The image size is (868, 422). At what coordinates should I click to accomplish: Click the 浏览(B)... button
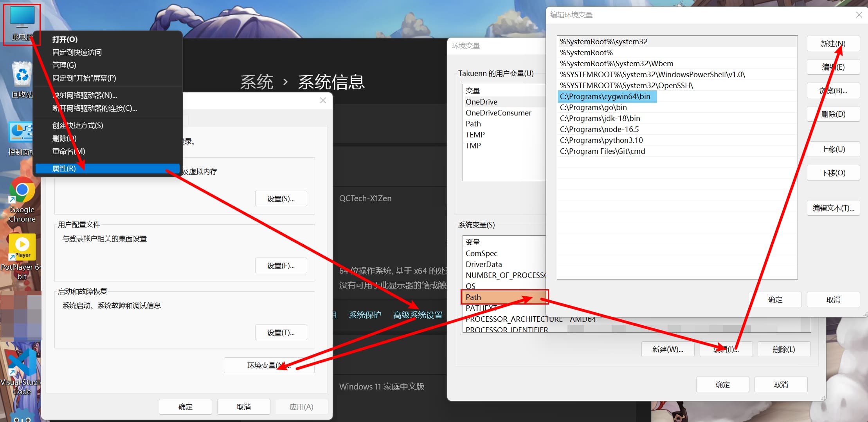pos(833,91)
